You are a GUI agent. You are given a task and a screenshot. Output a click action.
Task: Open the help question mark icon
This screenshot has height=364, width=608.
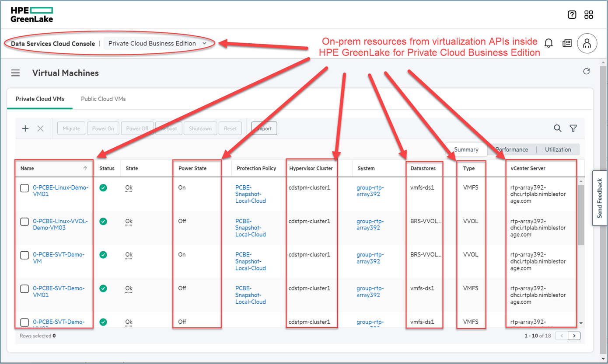(x=572, y=15)
